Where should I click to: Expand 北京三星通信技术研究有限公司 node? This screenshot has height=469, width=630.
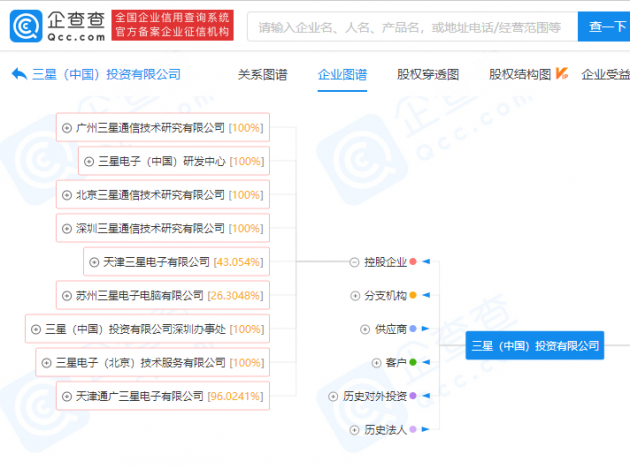(67, 195)
